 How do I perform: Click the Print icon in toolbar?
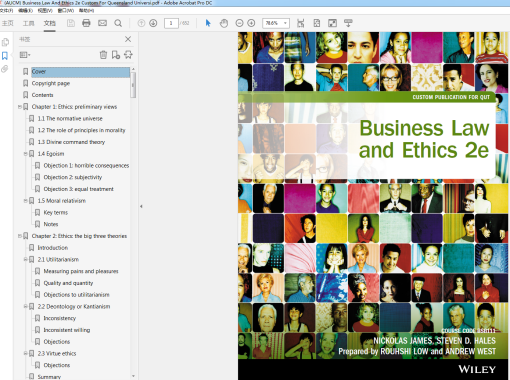pyautogui.click(x=86, y=23)
